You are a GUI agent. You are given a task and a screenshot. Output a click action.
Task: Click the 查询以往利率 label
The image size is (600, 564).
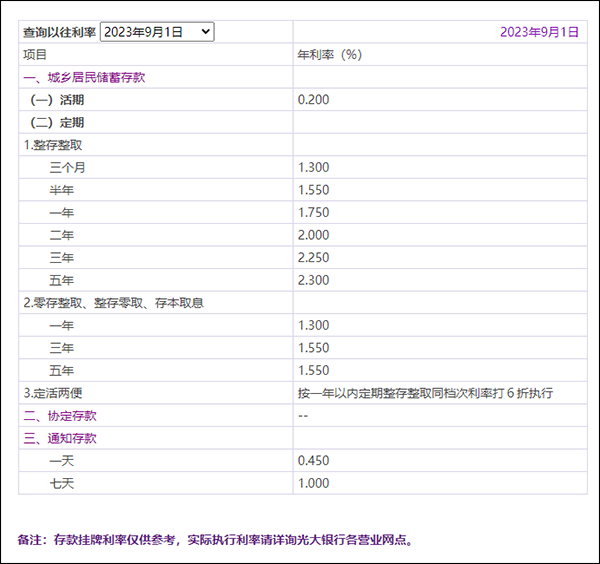coord(59,32)
